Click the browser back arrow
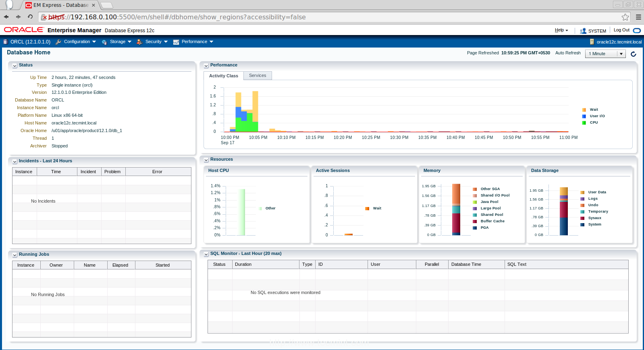 (x=6, y=17)
